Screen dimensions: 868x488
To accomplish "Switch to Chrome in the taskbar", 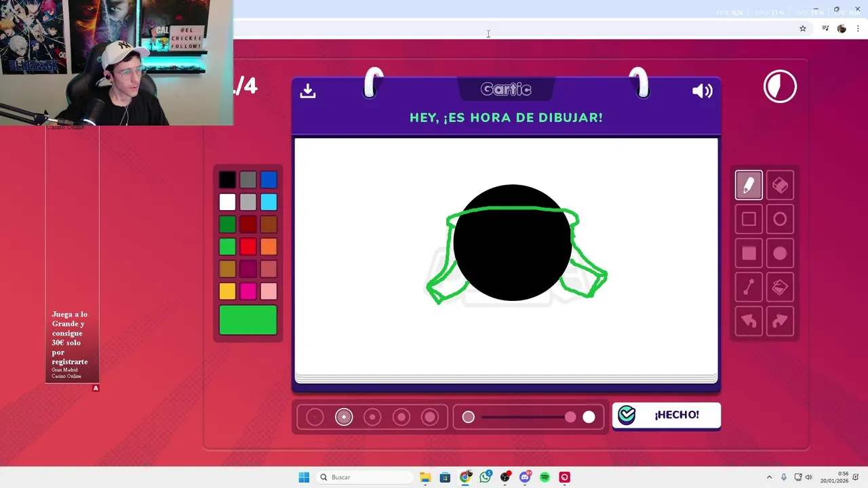I will tap(465, 477).
